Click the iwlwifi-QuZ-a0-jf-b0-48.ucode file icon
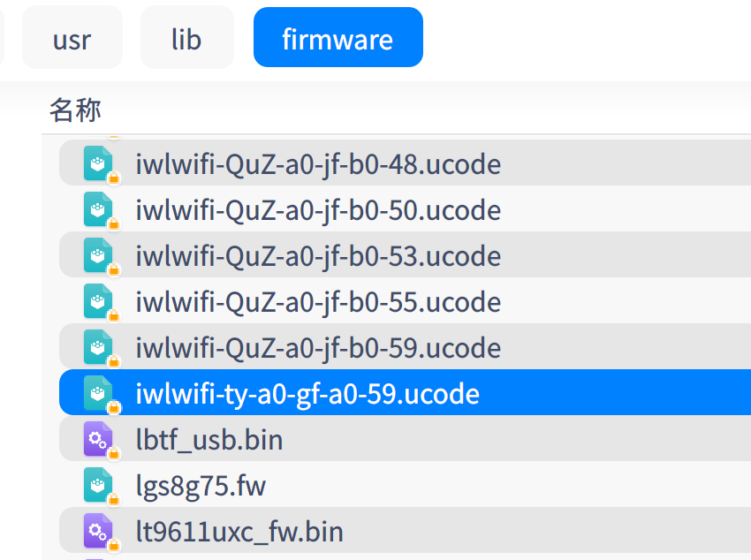 (98, 163)
